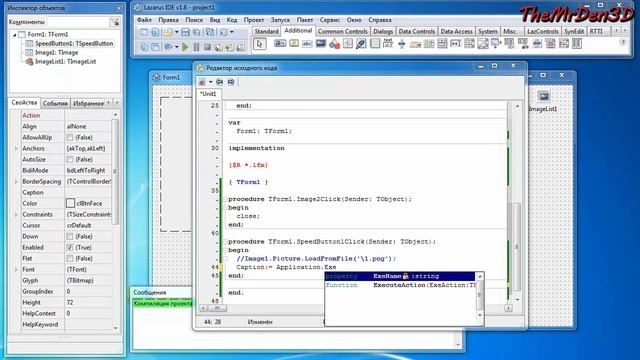Expand the Font property
Image resolution: width=640 pixels, height=360 pixels.
pyautogui.click(x=16, y=270)
